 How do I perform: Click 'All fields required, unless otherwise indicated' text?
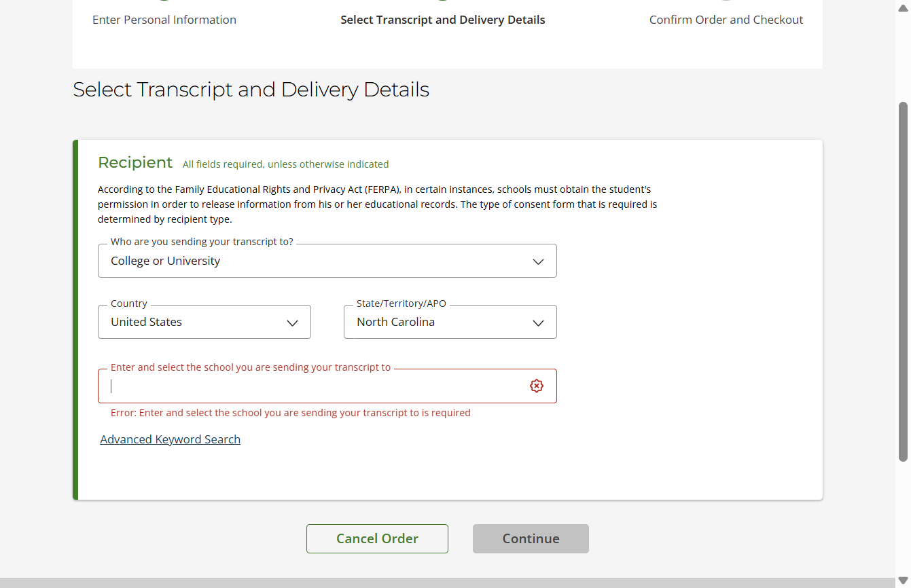click(x=285, y=164)
